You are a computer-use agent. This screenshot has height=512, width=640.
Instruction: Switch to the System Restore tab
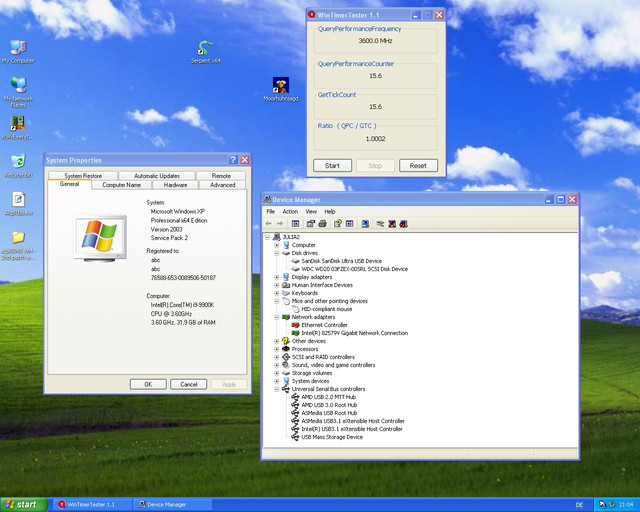pos(83,176)
